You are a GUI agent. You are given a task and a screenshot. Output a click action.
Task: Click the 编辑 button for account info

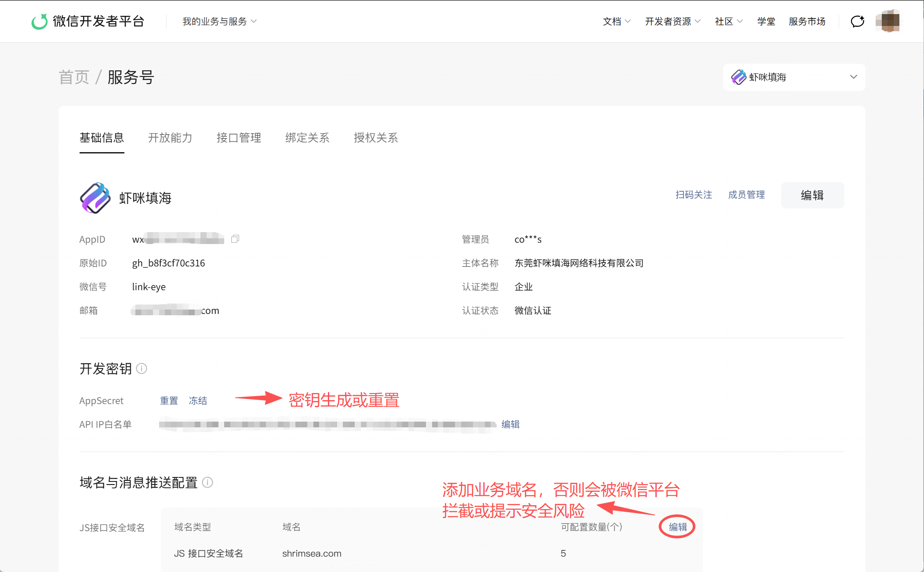pos(812,195)
